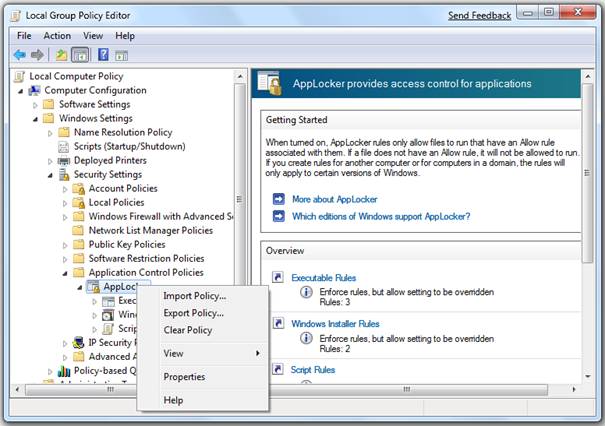Viewport: 605px width, 426px height.
Task: Click the Send Feedback link
Action: coord(479,16)
